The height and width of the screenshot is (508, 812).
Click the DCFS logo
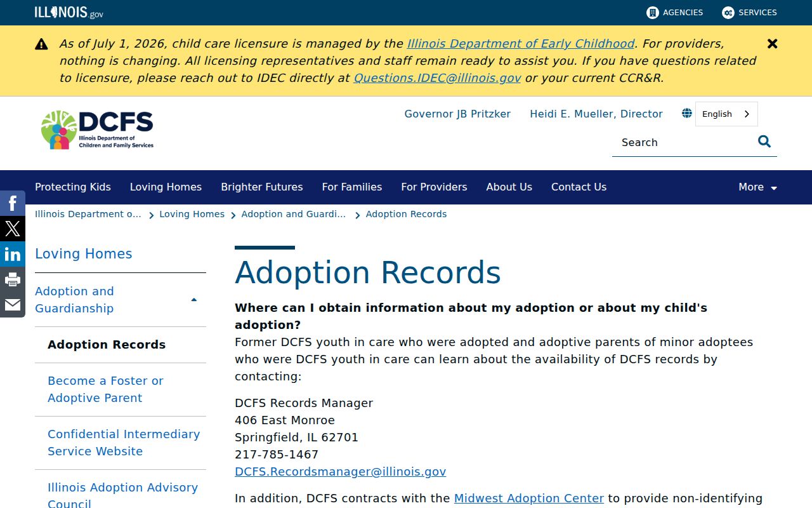[x=97, y=130]
